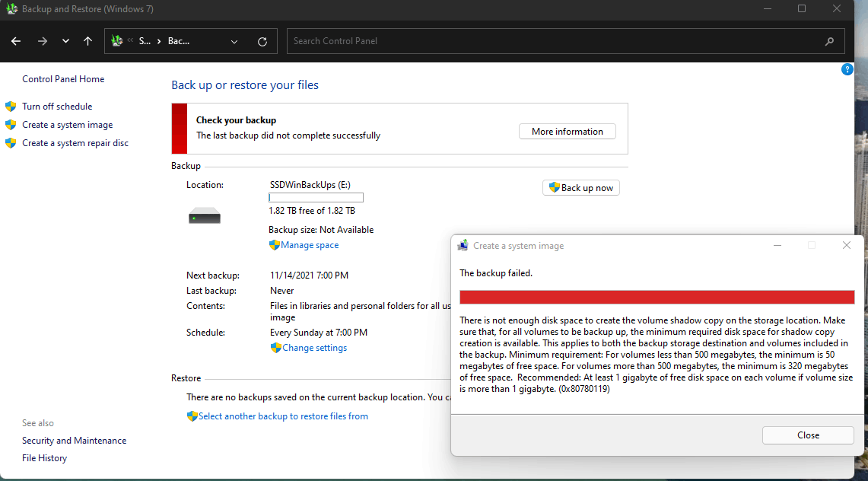Click the drive free space bar

pos(316,198)
